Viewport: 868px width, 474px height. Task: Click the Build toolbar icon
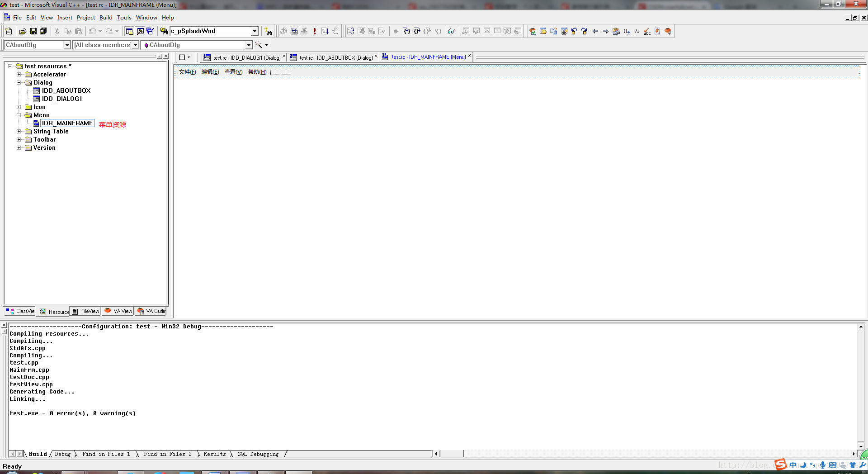[x=294, y=31]
